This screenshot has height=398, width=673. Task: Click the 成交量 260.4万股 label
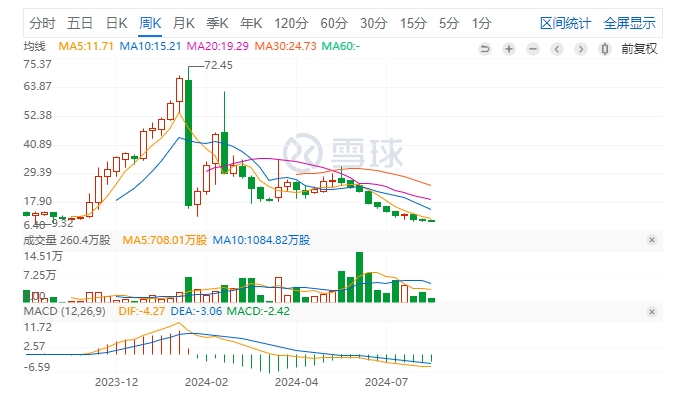tap(67, 240)
